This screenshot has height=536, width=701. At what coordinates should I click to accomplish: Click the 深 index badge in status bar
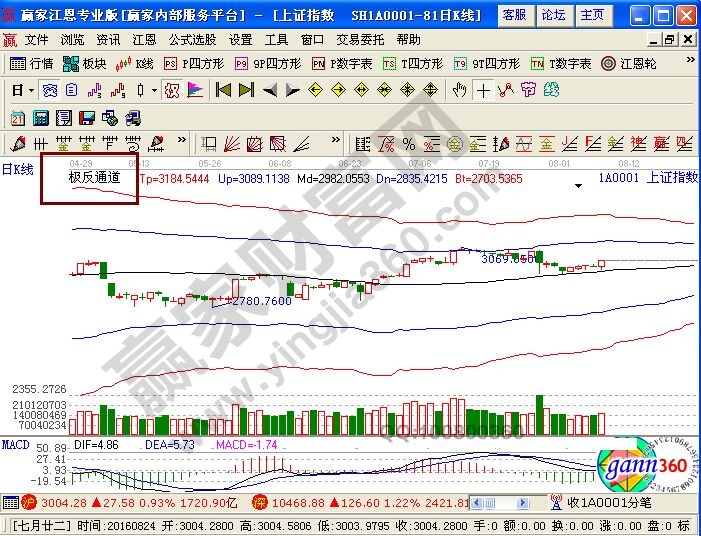click(x=259, y=502)
